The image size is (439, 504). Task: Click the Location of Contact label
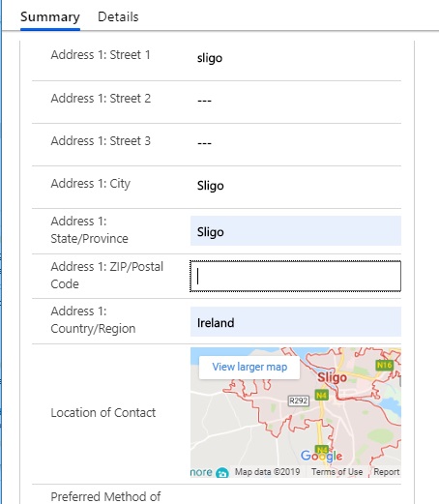pyautogui.click(x=103, y=413)
